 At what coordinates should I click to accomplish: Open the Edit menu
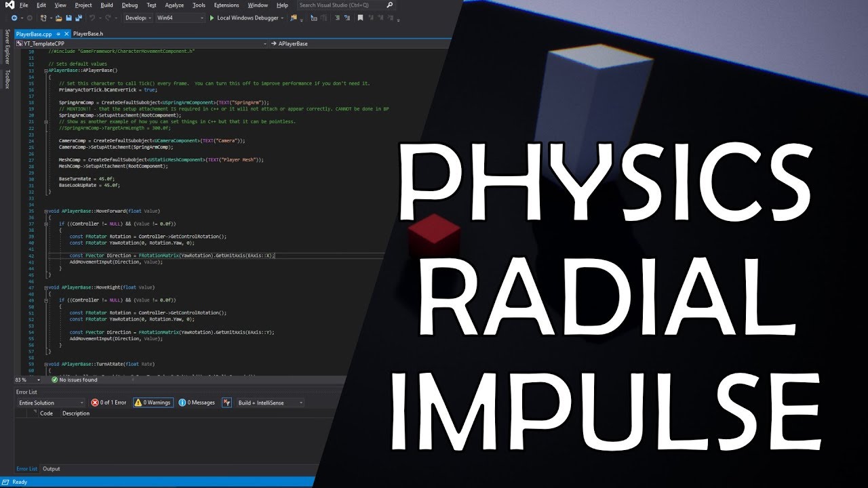pyautogui.click(x=42, y=5)
